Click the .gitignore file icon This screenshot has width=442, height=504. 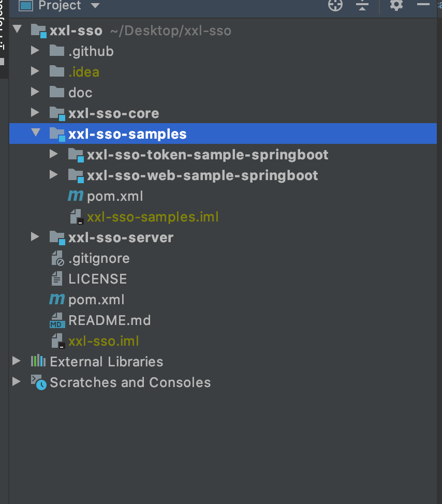58,258
